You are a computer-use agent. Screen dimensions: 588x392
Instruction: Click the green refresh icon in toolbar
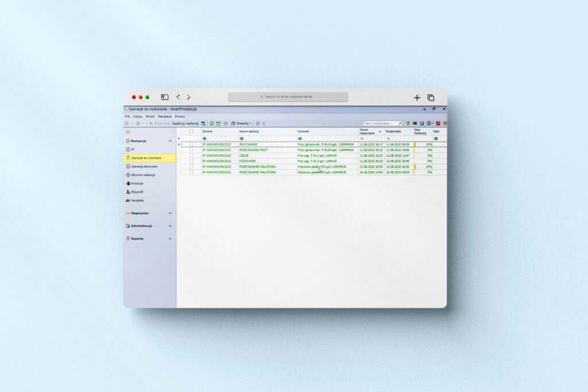tap(212, 123)
